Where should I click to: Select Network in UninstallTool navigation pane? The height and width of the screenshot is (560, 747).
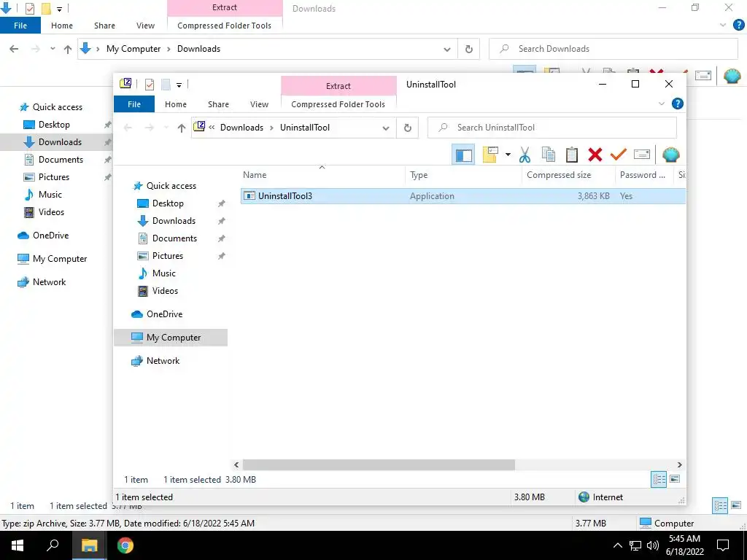click(x=163, y=361)
